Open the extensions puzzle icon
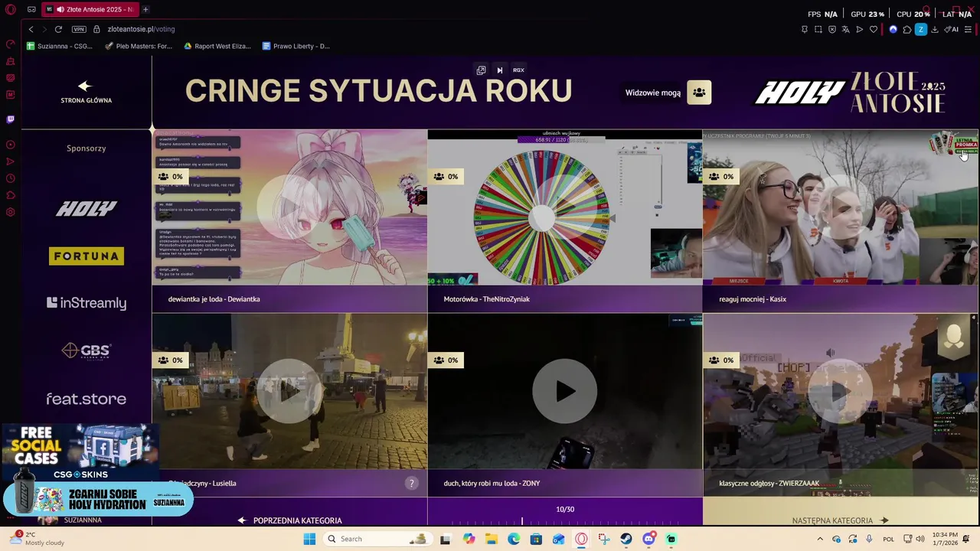This screenshot has height=551, width=980. tap(906, 29)
